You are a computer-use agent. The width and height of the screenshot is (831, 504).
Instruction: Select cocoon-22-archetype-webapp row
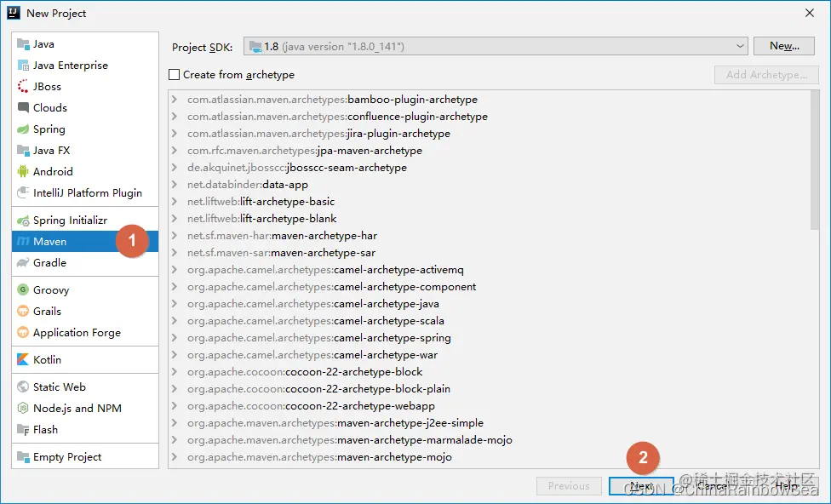pyautogui.click(x=490, y=405)
